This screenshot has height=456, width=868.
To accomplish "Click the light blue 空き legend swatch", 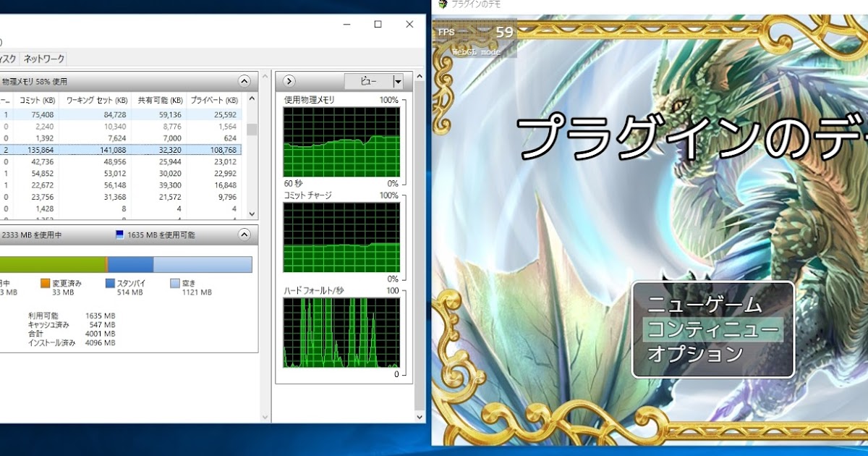I will click(x=175, y=284).
